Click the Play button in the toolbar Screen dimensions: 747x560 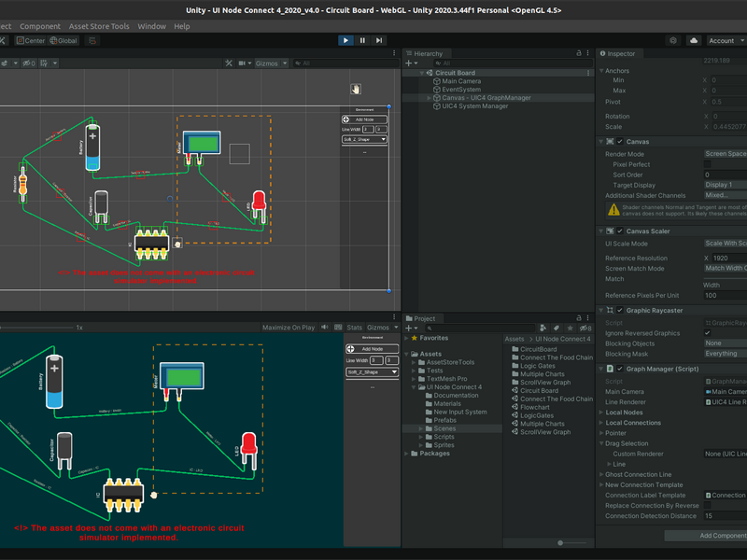click(345, 40)
